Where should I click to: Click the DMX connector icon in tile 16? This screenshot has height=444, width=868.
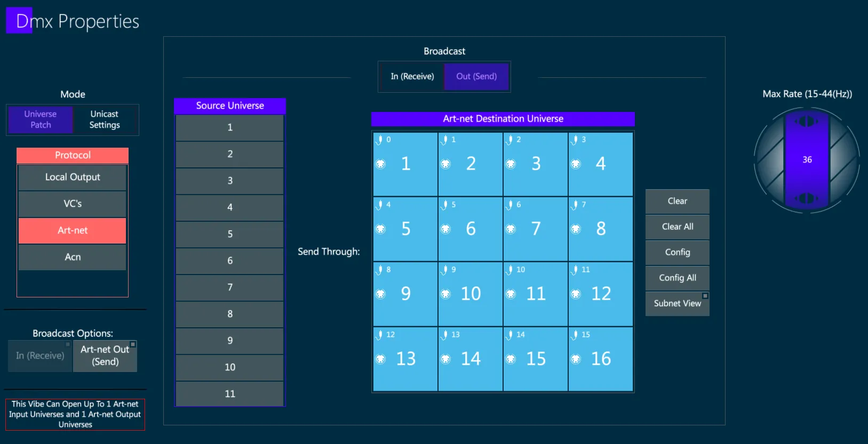click(576, 359)
